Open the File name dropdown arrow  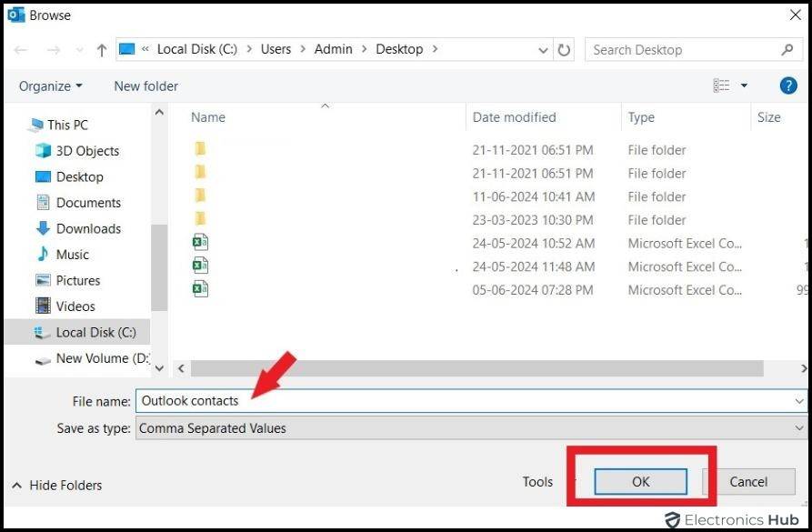pyautogui.click(x=799, y=401)
